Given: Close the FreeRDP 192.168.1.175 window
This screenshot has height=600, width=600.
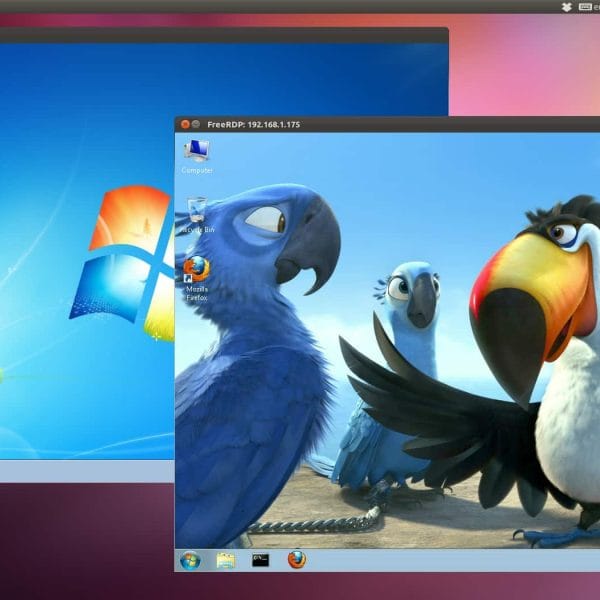Looking at the screenshot, I should tap(185, 124).
